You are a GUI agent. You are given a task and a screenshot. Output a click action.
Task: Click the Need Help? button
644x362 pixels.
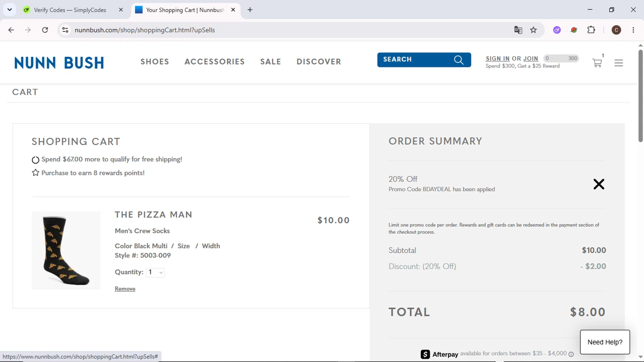[x=605, y=342]
